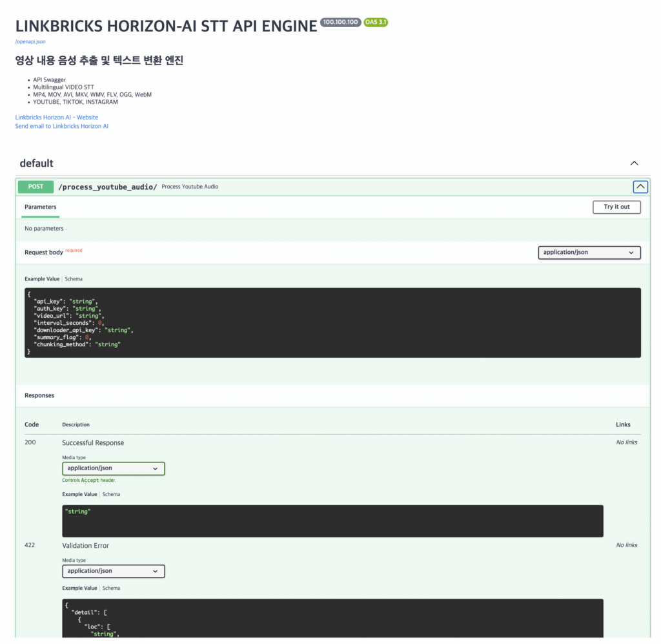The width and height of the screenshot is (661, 644).
Task: Click the 200 response code
Action: click(x=30, y=442)
